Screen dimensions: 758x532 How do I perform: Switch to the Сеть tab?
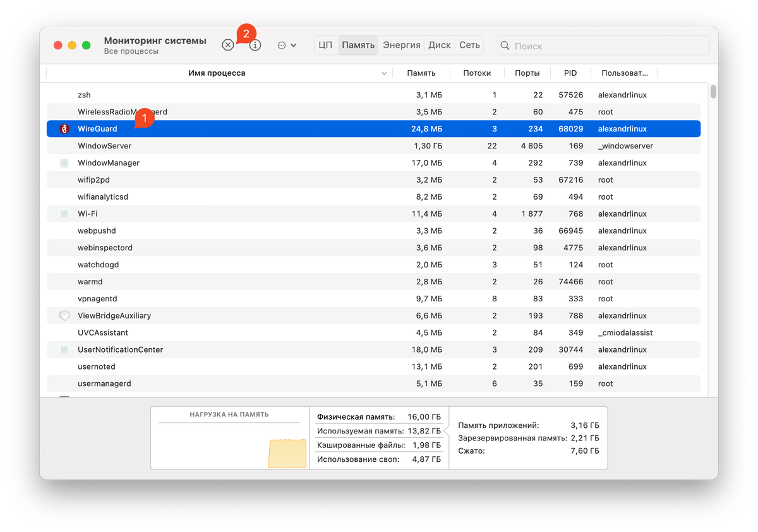point(469,45)
